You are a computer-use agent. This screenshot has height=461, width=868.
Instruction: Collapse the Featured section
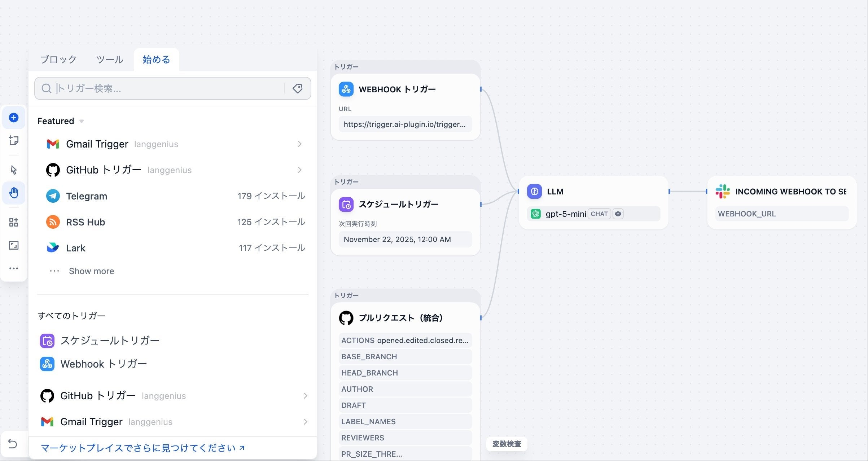click(x=82, y=121)
